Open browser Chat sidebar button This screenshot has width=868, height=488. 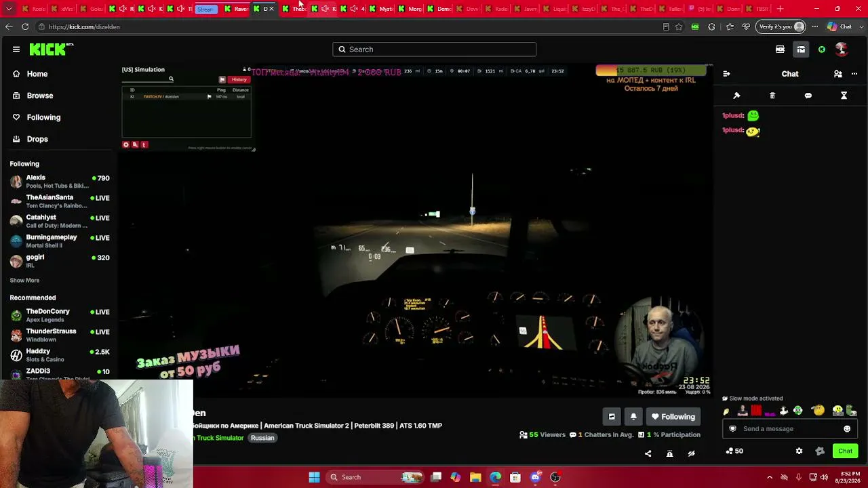839,27
